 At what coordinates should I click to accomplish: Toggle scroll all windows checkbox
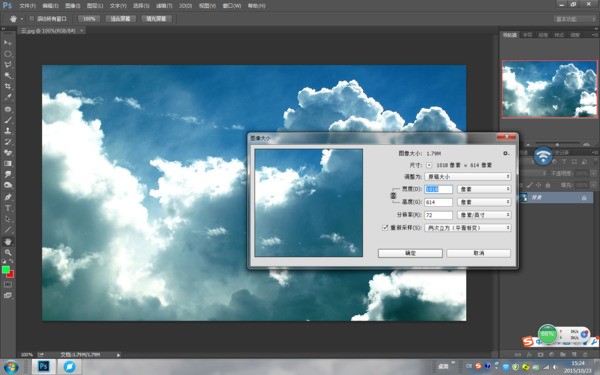[31, 19]
